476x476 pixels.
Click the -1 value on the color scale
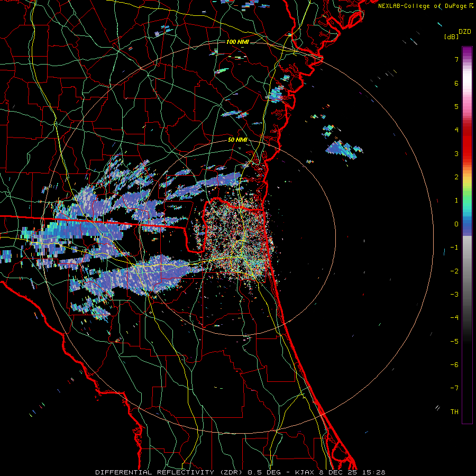coord(454,248)
